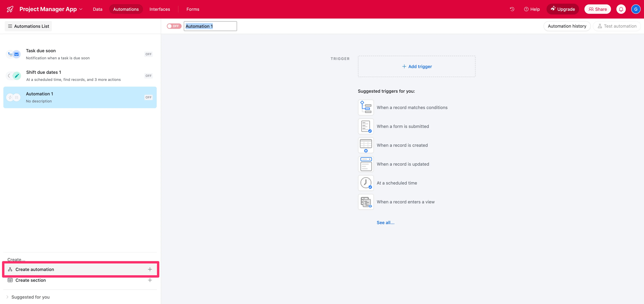This screenshot has width=644, height=304.
Task: Choose the 'When a record is created' icon
Action: click(x=366, y=145)
